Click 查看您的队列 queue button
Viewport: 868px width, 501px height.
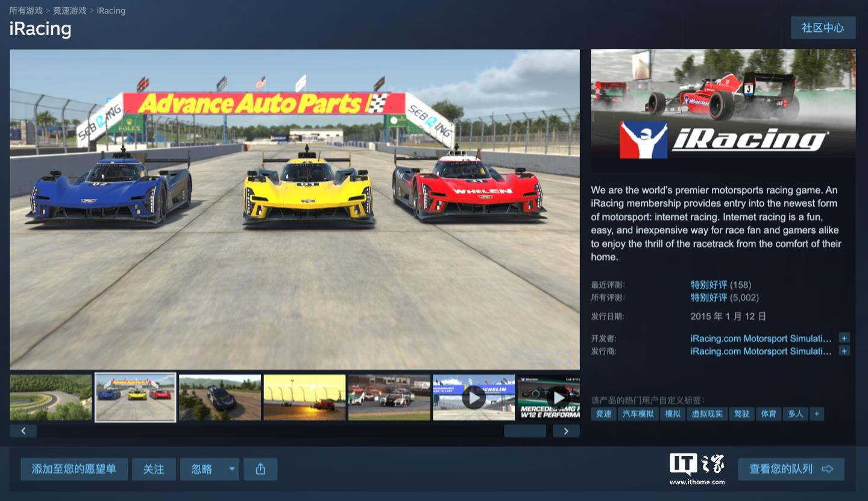[x=791, y=469]
